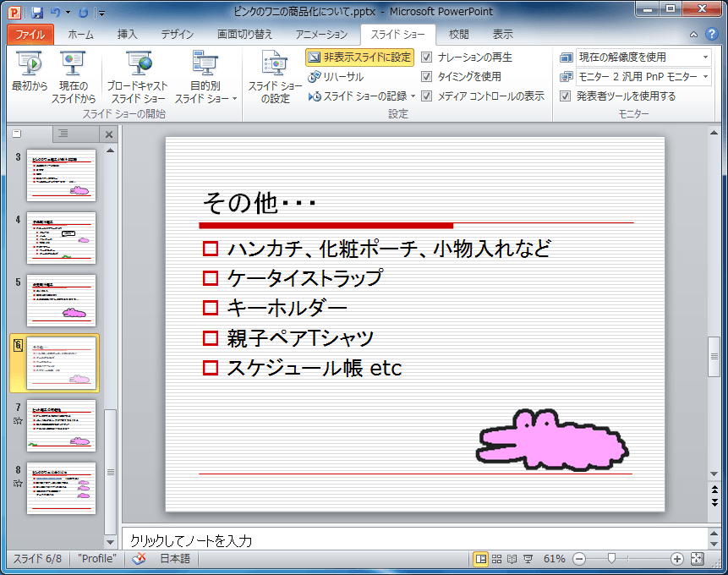Start from current slide (現在のスライドから)
The width and height of the screenshot is (728, 575).
tap(73, 77)
